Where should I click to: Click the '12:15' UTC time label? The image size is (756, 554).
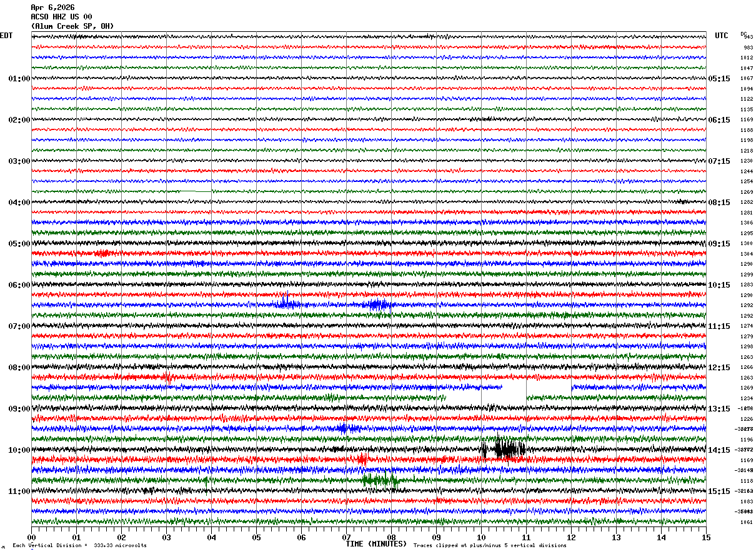click(719, 368)
